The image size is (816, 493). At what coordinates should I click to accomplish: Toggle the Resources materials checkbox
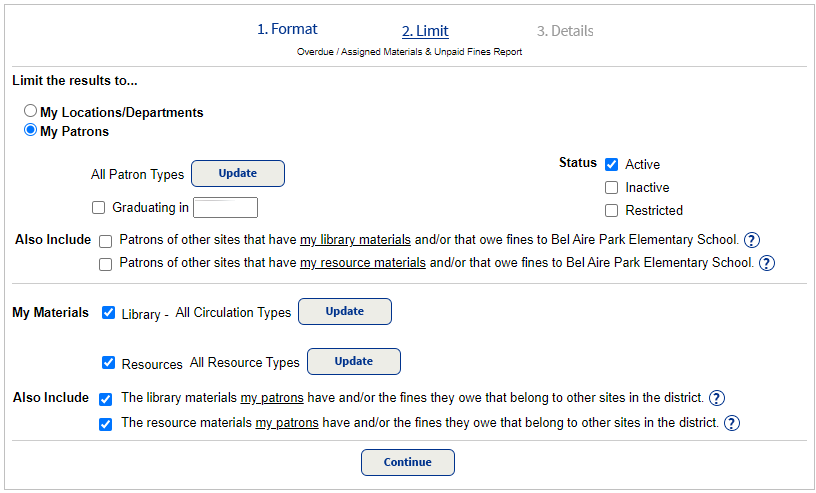(109, 363)
